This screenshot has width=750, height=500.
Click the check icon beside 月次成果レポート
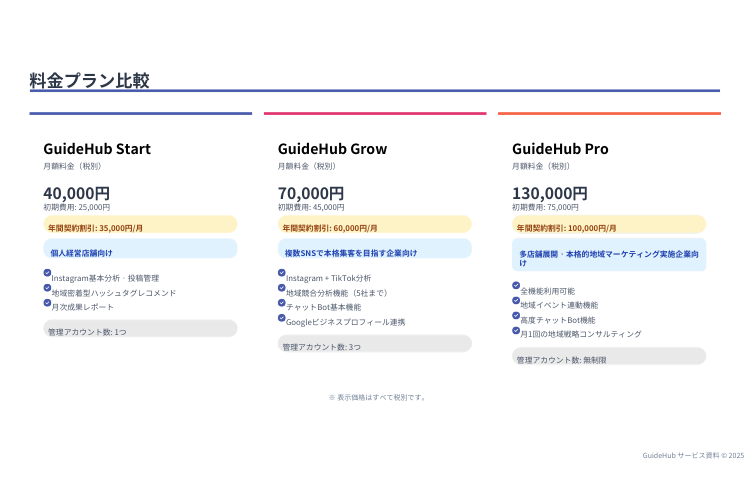click(x=47, y=301)
